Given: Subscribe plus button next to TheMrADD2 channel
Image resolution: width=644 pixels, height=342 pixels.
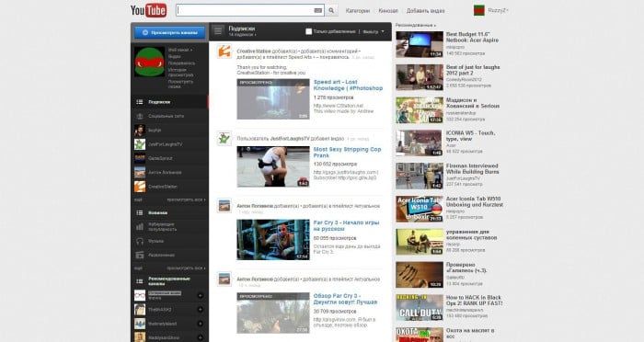Looking at the screenshot, I should tap(201, 310).
